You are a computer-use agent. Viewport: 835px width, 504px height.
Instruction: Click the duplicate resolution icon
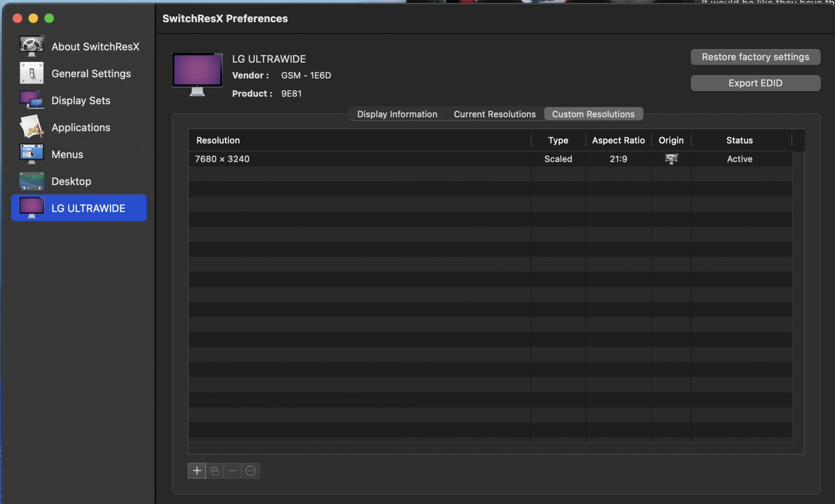point(215,471)
